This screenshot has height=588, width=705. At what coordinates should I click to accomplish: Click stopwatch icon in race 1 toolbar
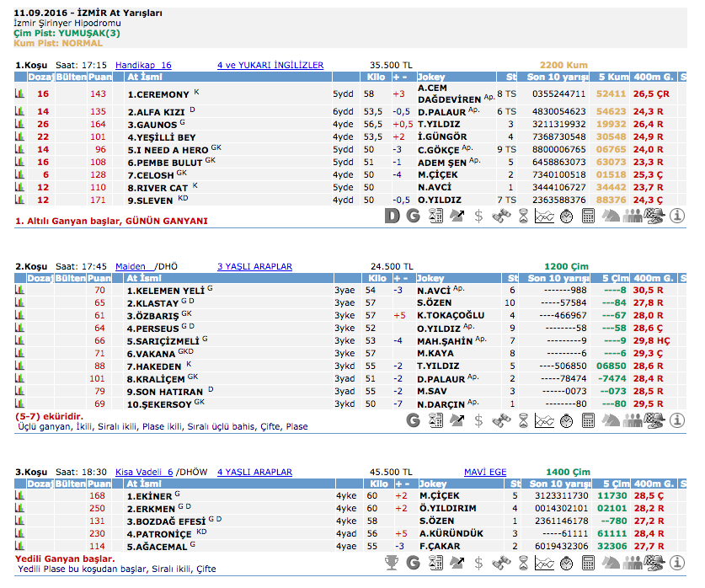click(566, 216)
